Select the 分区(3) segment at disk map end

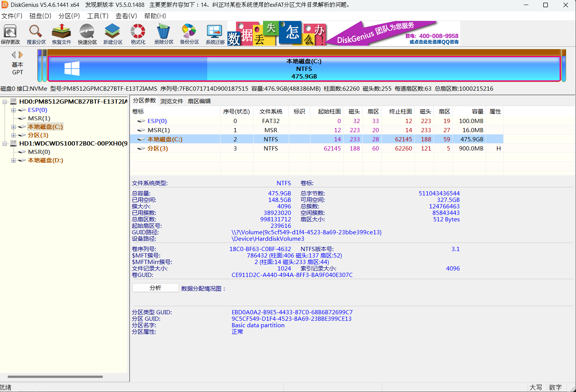(x=564, y=65)
